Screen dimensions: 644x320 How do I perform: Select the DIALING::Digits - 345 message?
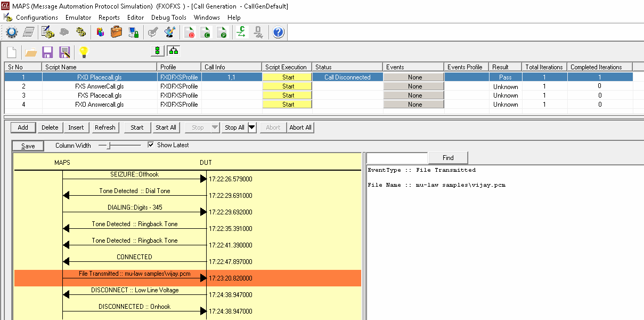click(x=134, y=207)
